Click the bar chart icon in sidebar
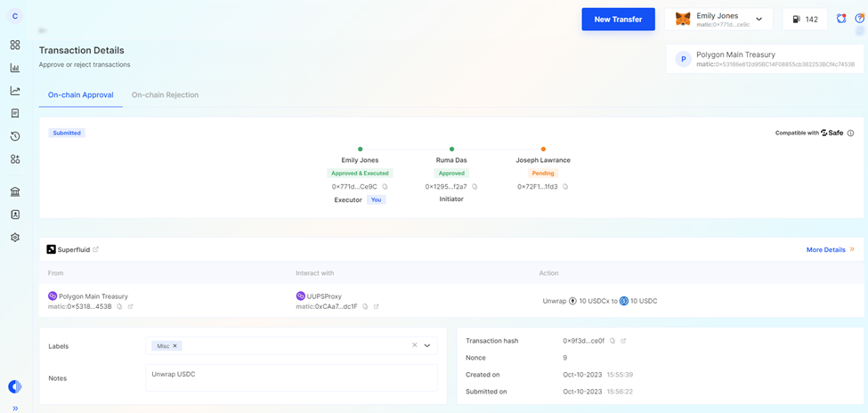 [x=15, y=68]
